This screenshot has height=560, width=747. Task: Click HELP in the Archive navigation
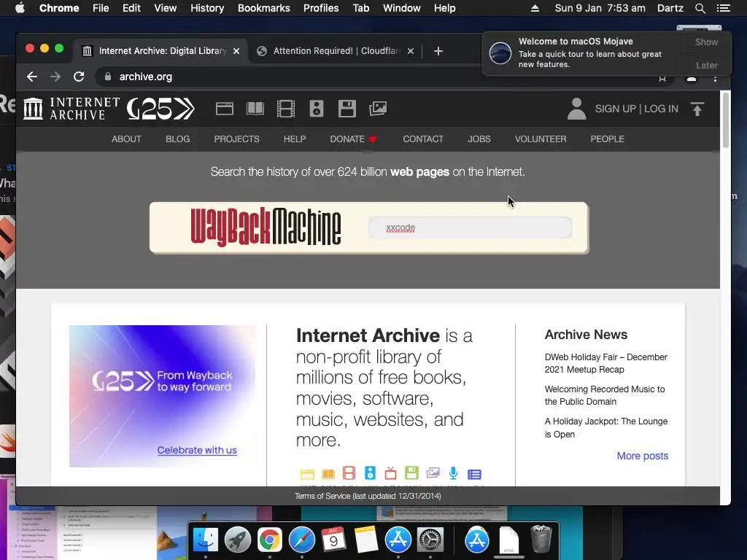pos(295,139)
